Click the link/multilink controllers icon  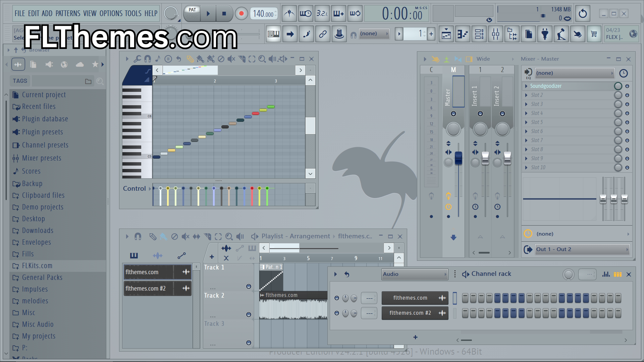[x=323, y=34]
